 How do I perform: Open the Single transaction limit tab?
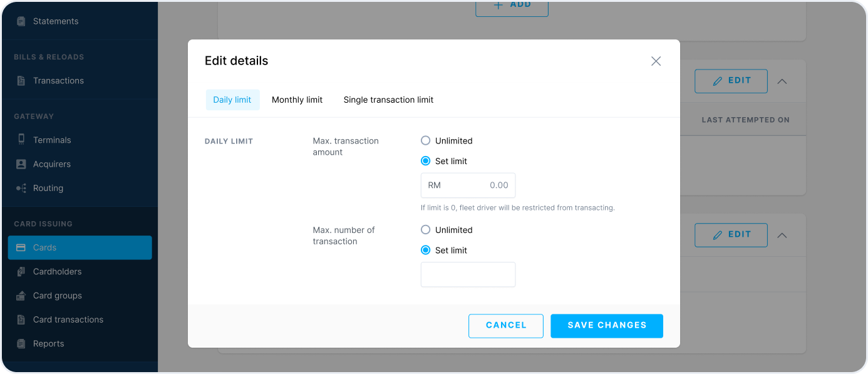tap(388, 100)
